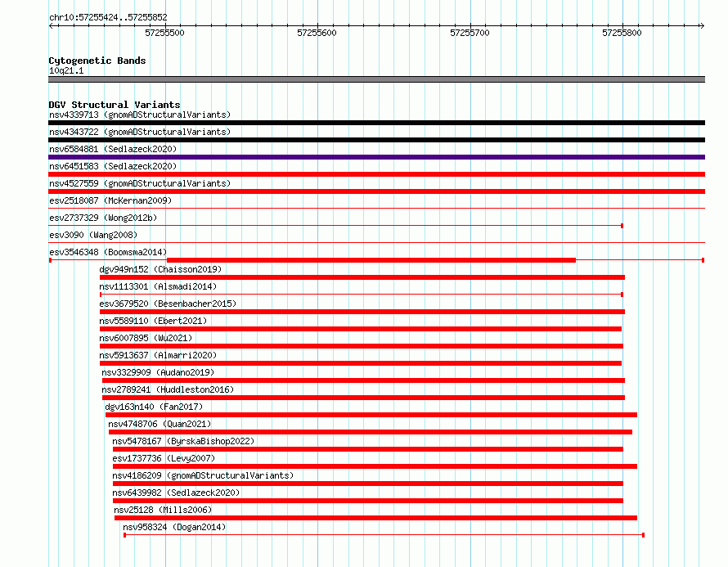Screen dimensions: 728x567
Task: Click the nsv4339713 gnomADStructuralVariants label
Action: 140,115
